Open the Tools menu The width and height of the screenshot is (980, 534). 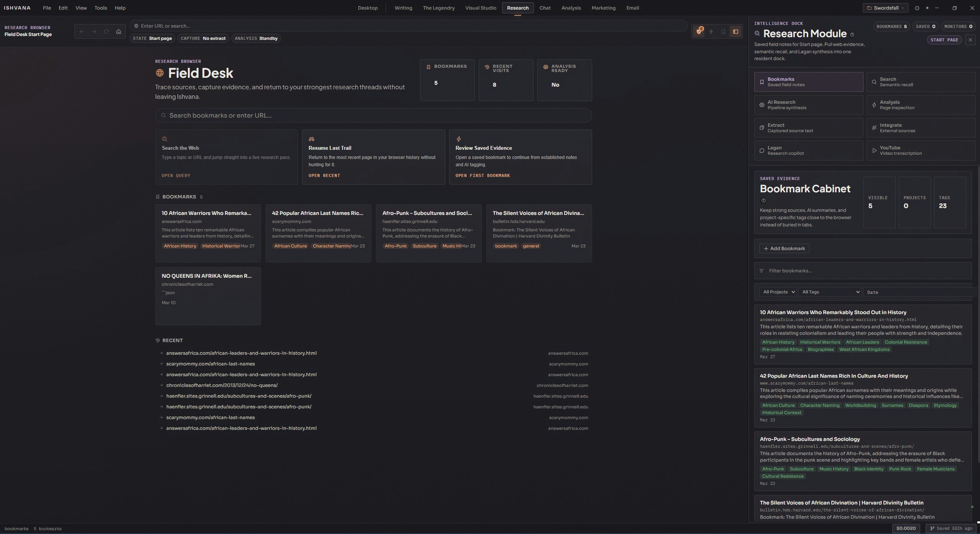point(100,8)
